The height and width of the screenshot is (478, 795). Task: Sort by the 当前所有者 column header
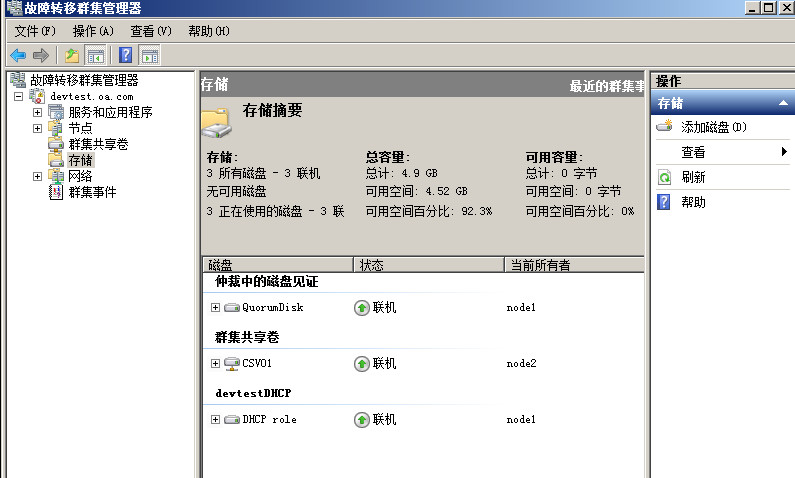[574, 265]
